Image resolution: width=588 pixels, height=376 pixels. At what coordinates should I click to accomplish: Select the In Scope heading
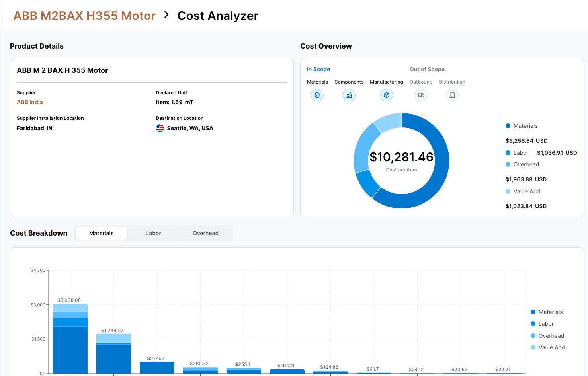point(318,69)
